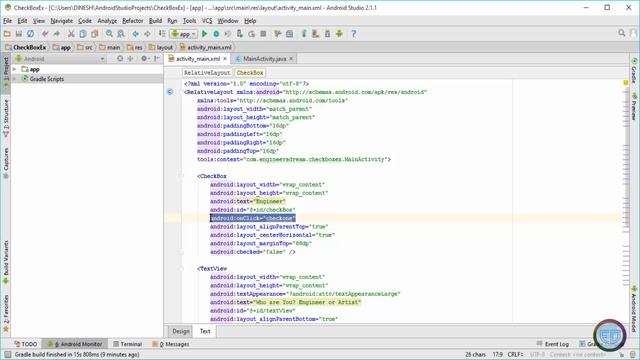Click the Make Project icon

coord(162,34)
